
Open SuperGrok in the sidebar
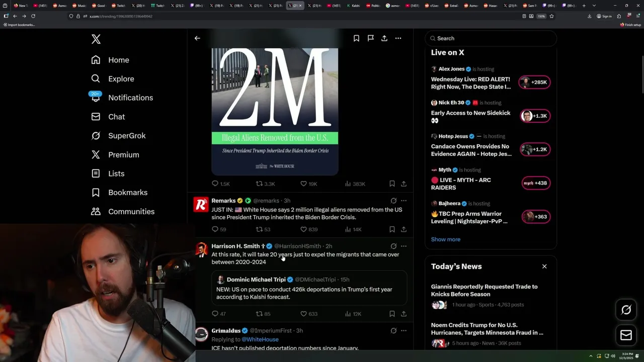coord(118,136)
